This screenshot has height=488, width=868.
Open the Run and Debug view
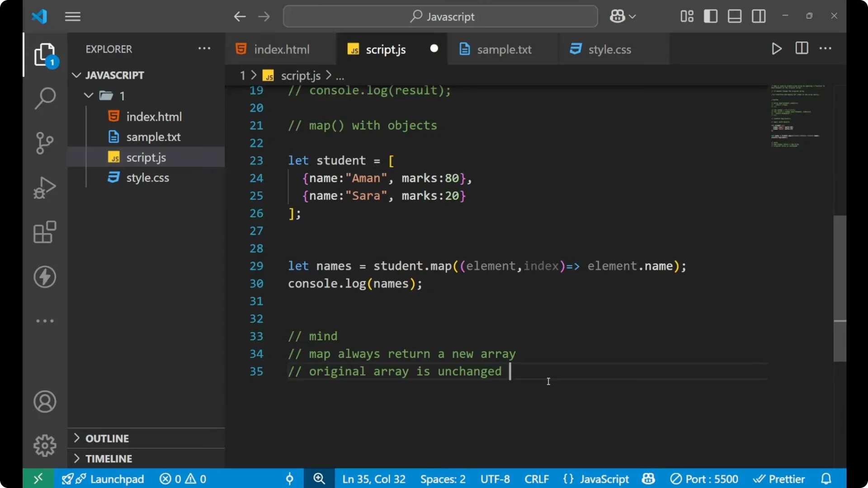pos(45,188)
